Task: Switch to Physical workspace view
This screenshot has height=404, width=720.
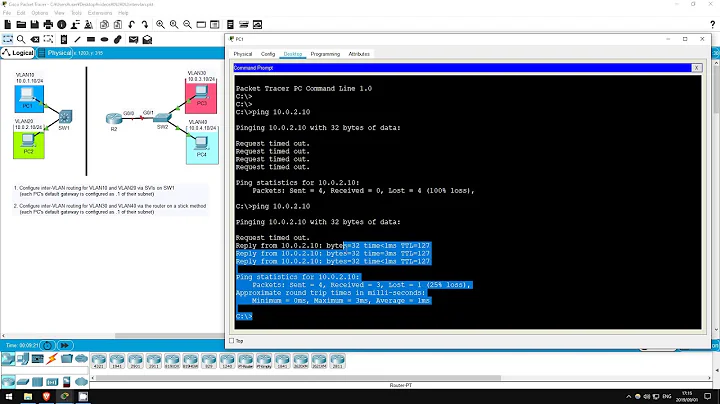Action: coord(54,53)
